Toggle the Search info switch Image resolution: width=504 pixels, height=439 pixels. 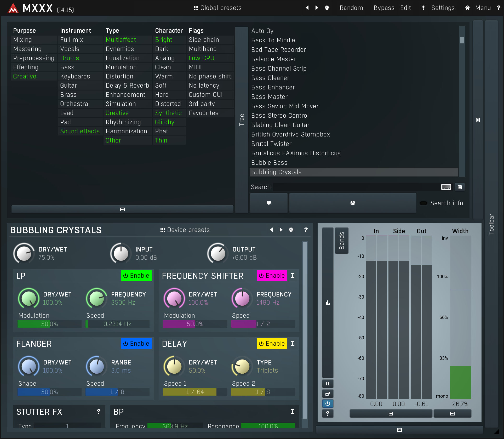424,203
